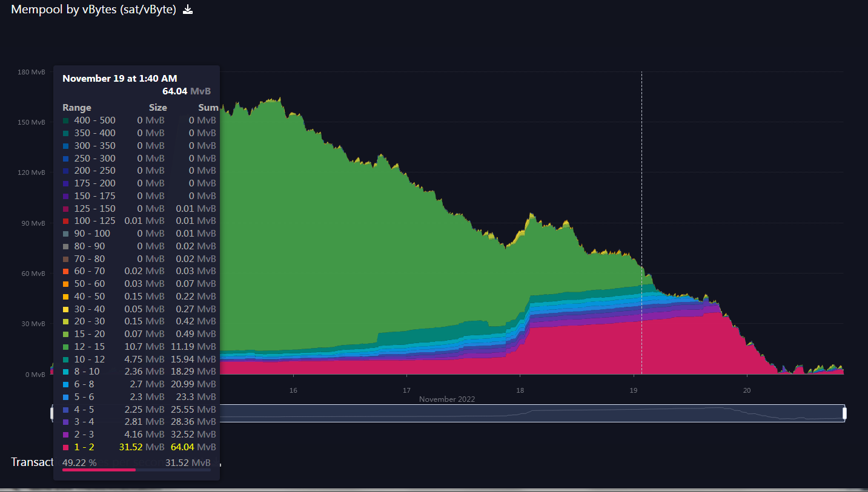Click the purple swatch for the 2 - 3 range
868x492 pixels.
(x=65, y=435)
